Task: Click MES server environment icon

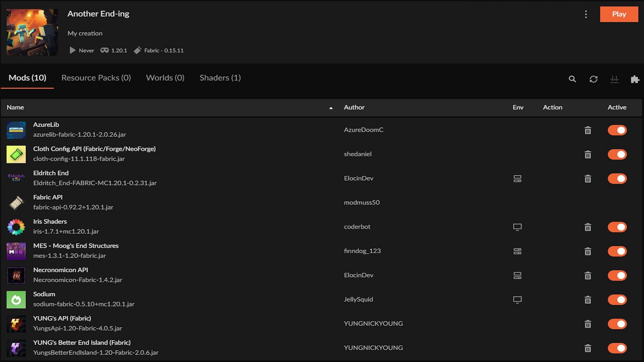Action: pos(517,251)
